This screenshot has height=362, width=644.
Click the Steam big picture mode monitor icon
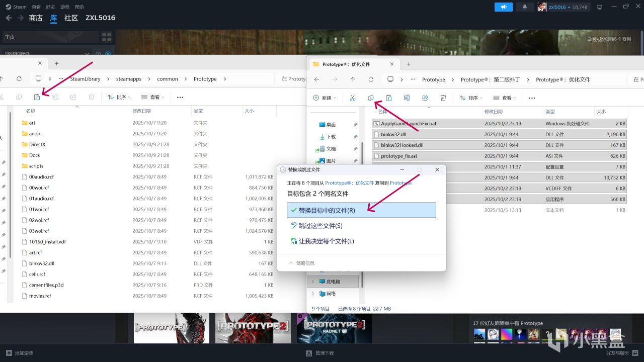[x=599, y=7]
